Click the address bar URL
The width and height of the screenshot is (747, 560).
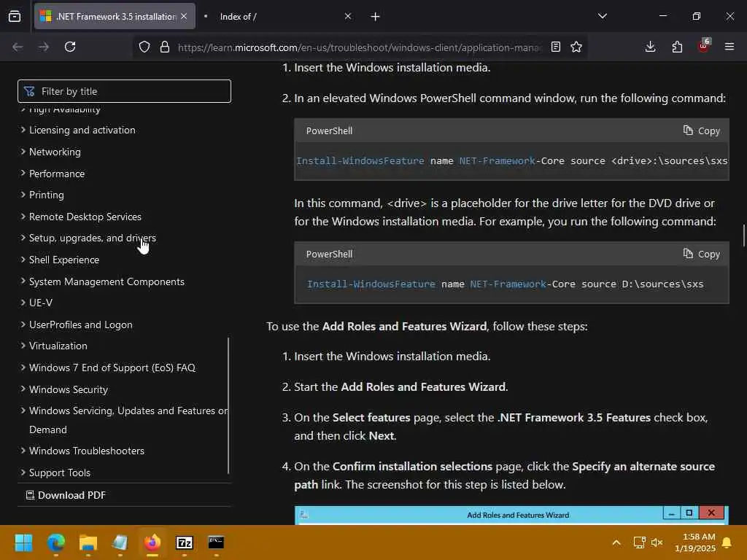(359, 47)
